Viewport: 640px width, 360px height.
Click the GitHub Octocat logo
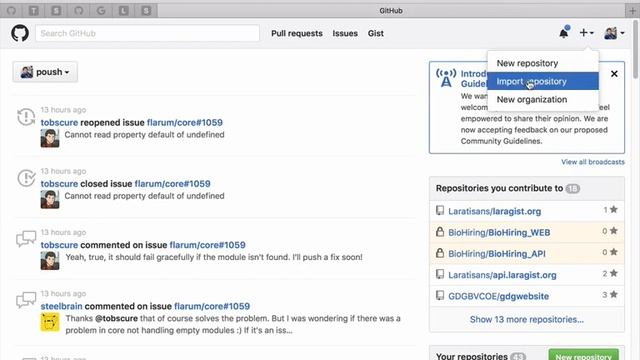pos(20,33)
